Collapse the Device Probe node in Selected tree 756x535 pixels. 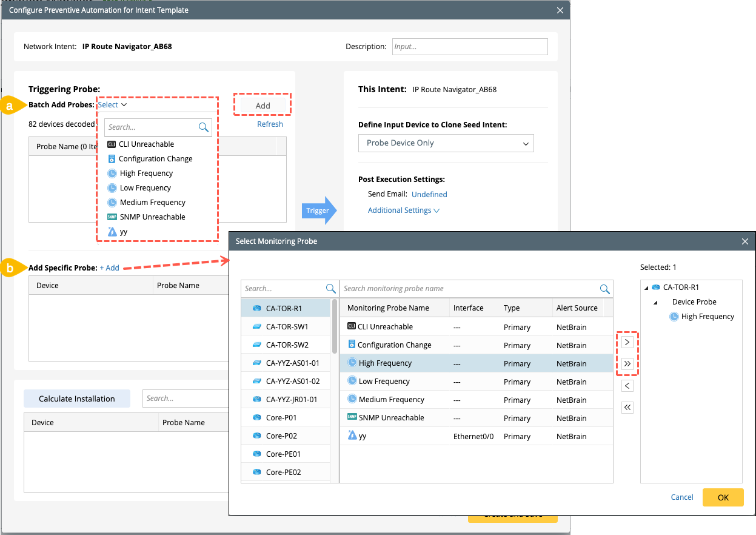pyautogui.click(x=656, y=302)
